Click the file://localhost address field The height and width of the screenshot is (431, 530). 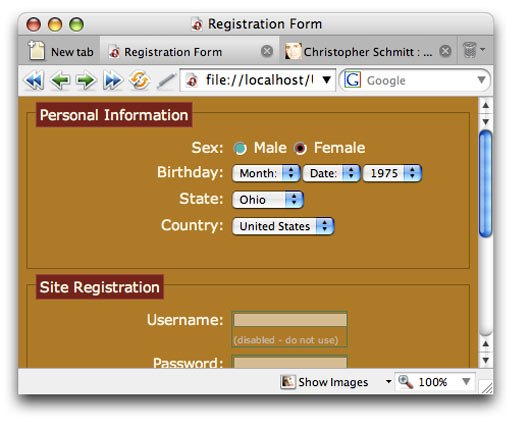coord(258,80)
